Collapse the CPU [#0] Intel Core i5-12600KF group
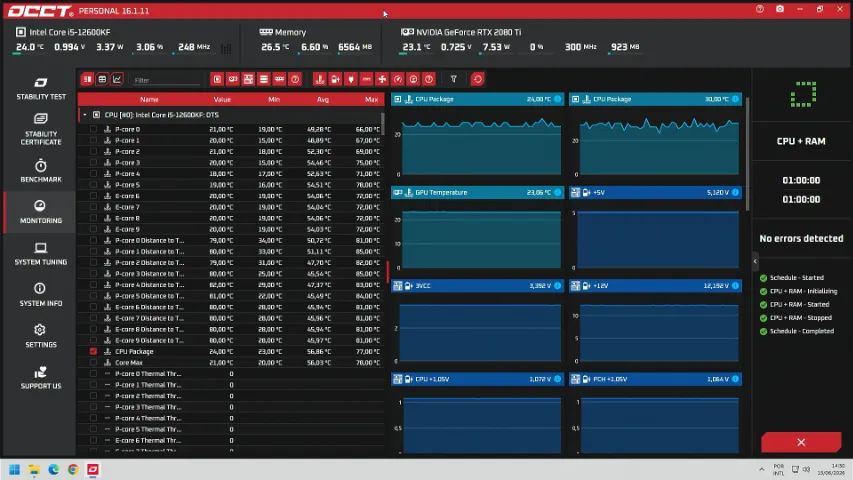The height and width of the screenshot is (480, 853). tap(85, 115)
